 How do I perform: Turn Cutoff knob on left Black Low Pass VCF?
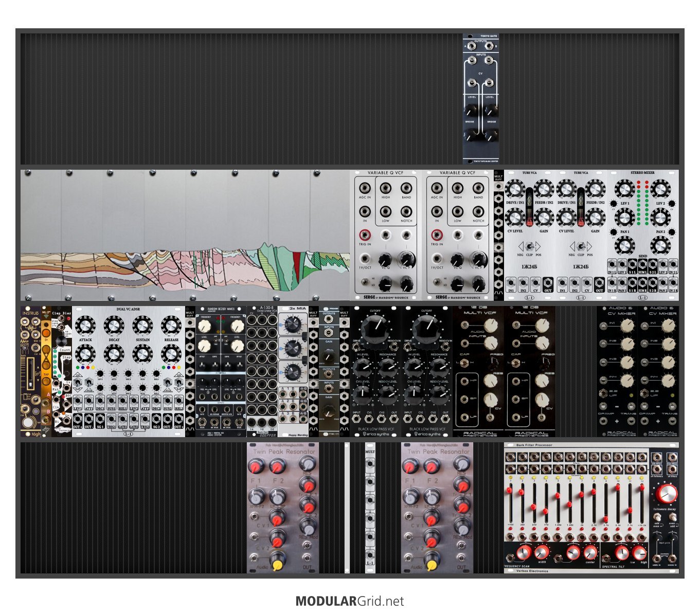[375, 328]
